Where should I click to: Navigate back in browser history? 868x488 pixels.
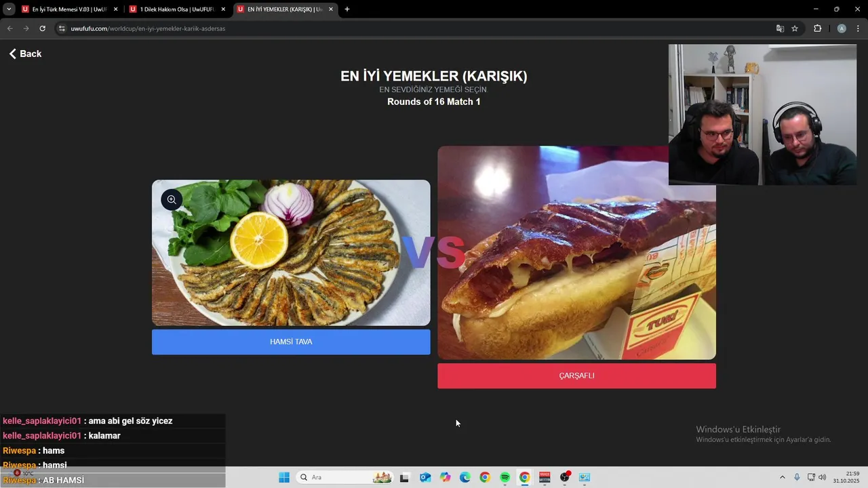coord(9,28)
